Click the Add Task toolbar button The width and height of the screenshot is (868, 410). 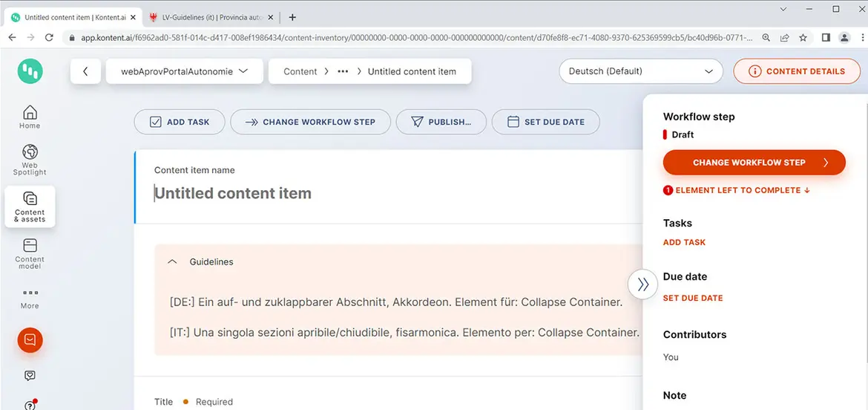(x=180, y=122)
